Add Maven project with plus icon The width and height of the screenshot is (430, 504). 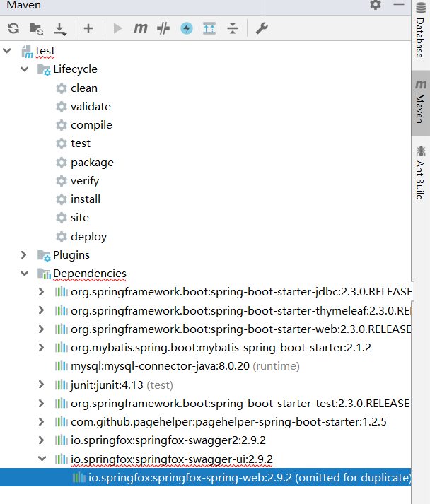click(x=88, y=28)
